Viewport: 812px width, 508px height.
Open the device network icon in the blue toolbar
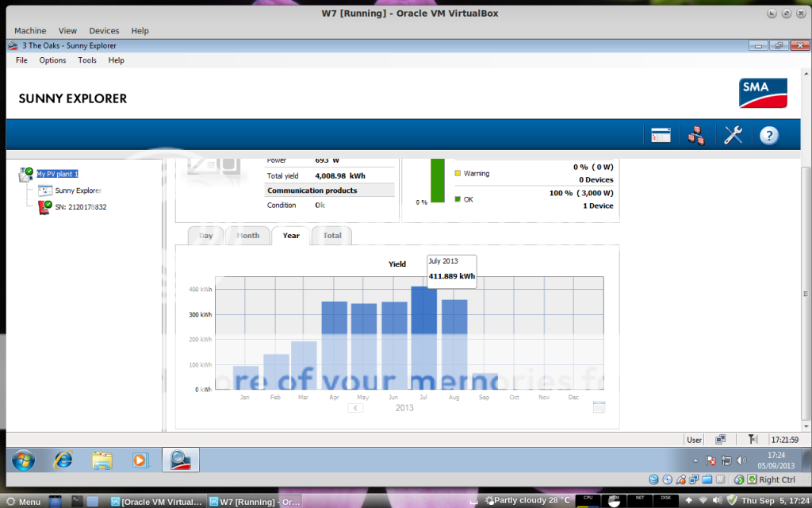coord(696,135)
